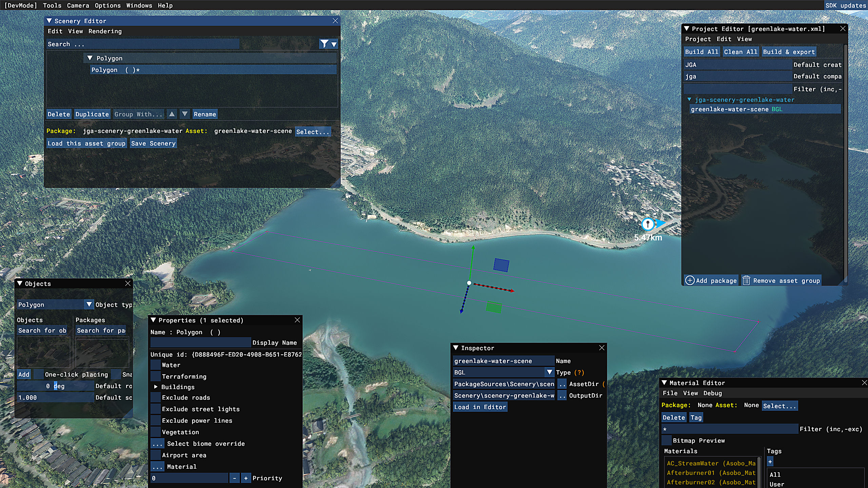Open the filter icon in Scenery Editor
Screen dimensions: 868x488
(x=324, y=44)
